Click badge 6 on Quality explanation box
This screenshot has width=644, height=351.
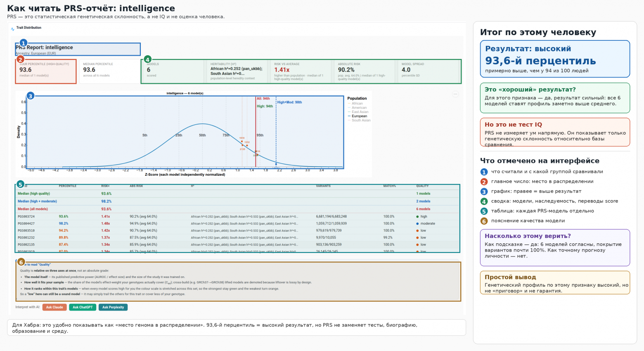pos(21,262)
